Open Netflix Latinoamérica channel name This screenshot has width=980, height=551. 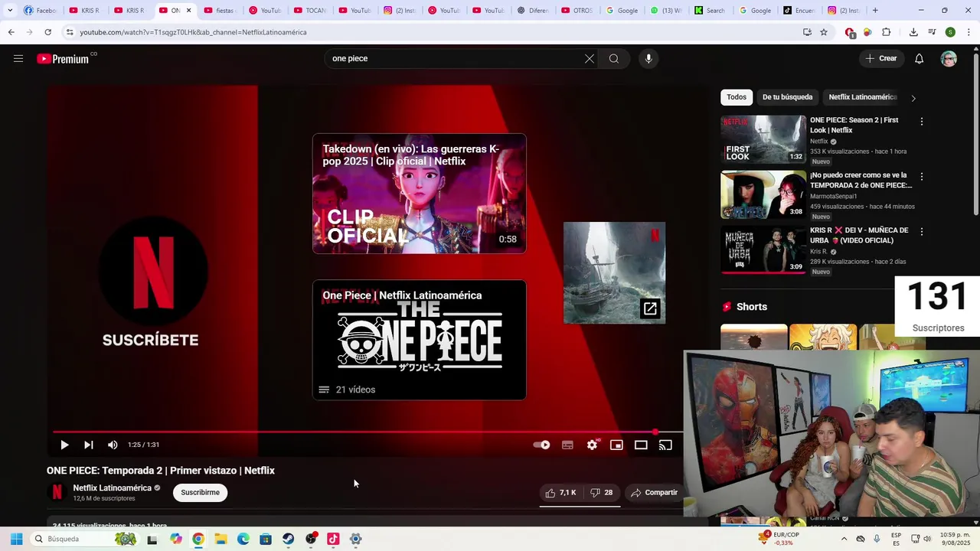112,487
